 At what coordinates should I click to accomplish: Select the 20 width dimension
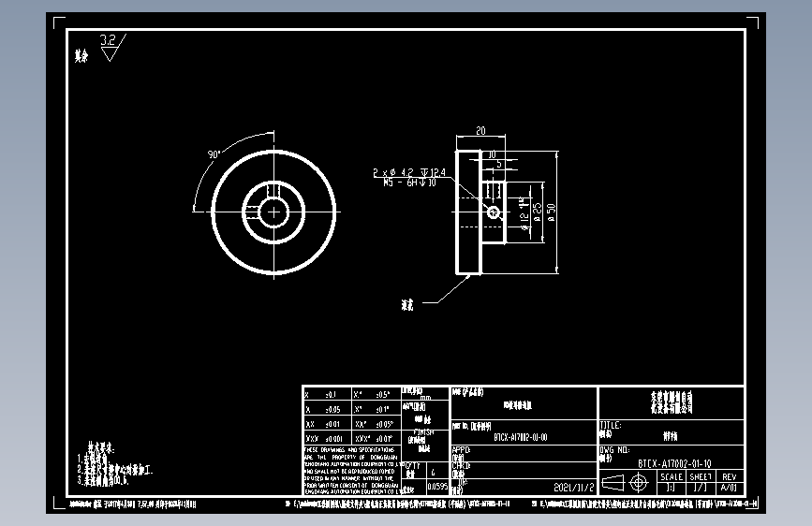coord(480,131)
